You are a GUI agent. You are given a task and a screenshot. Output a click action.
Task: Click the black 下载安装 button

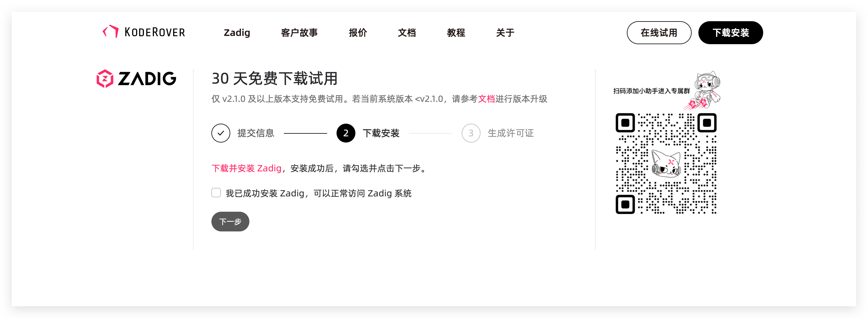[730, 33]
